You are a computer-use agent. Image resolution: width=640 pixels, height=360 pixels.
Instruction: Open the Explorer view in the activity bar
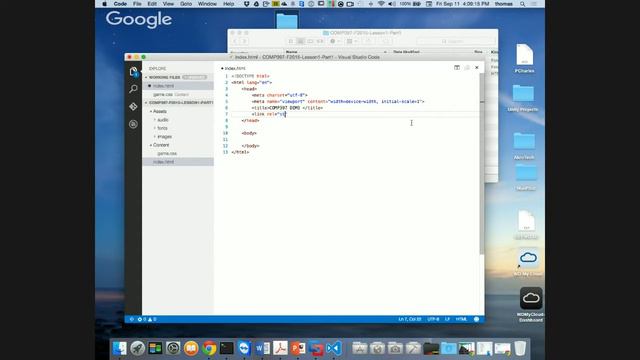[x=133, y=72]
